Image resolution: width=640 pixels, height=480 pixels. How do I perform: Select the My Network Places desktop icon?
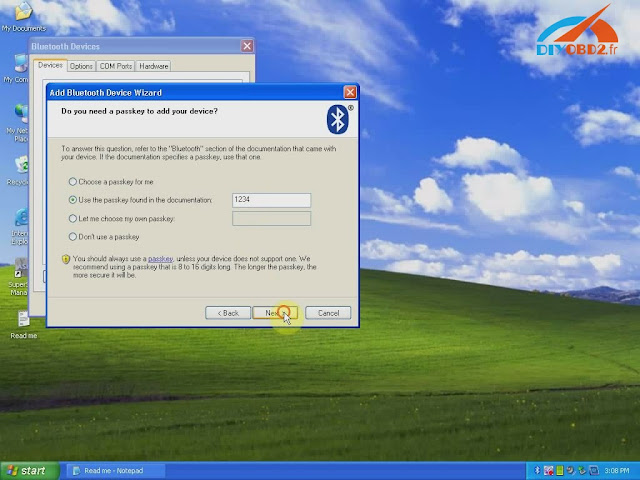pyautogui.click(x=17, y=122)
